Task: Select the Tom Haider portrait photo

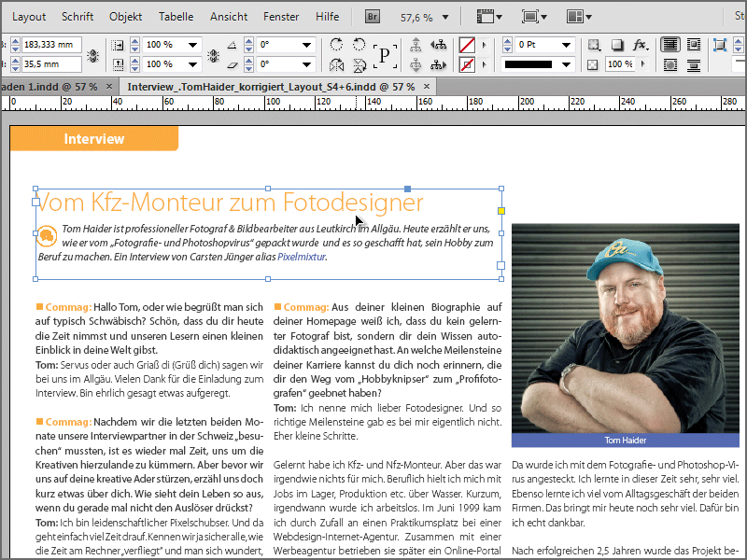Action: 625,329
